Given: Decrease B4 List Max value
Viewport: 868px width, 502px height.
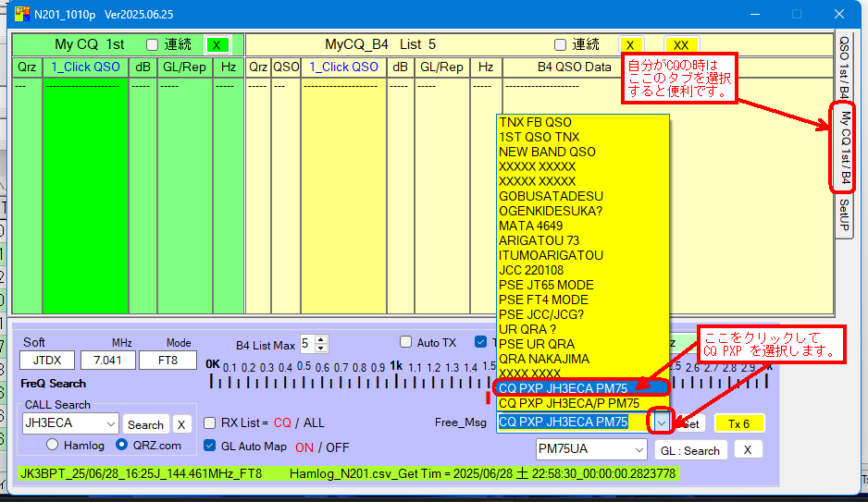Looking at the screenshot, I should click(x=320, y=348).
